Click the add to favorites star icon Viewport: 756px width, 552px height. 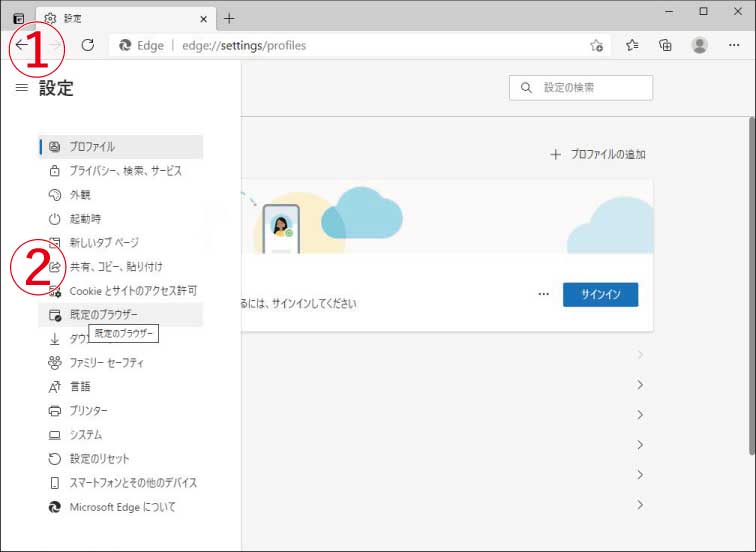(x=596, y=45)
